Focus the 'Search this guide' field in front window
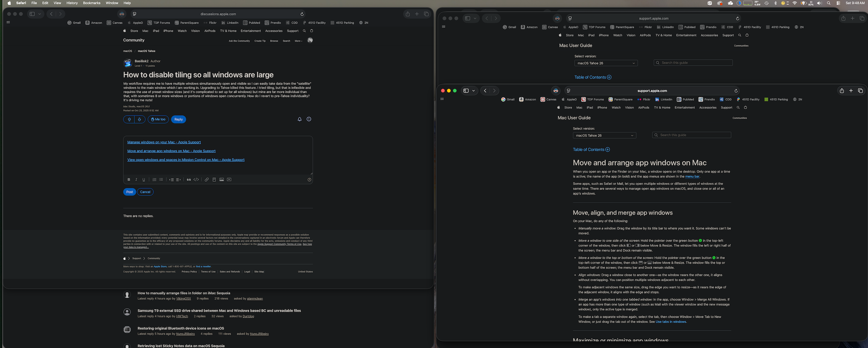Viewport: 868px width, 348px height. pyautogui.click(x=691, y=135)
